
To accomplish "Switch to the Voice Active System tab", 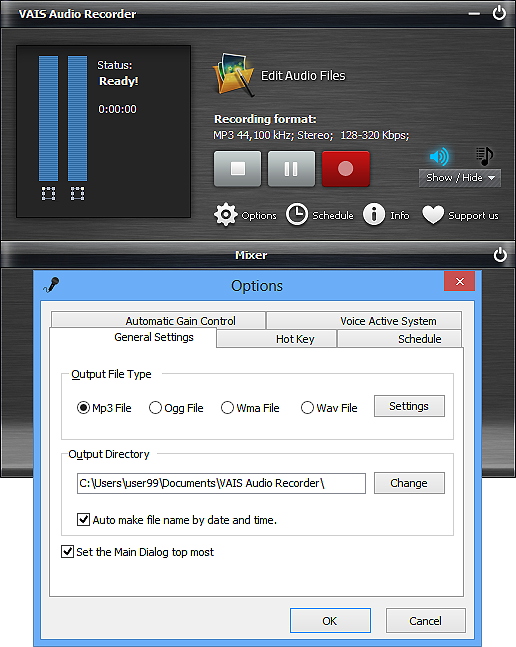I will (x=364, y=321).
